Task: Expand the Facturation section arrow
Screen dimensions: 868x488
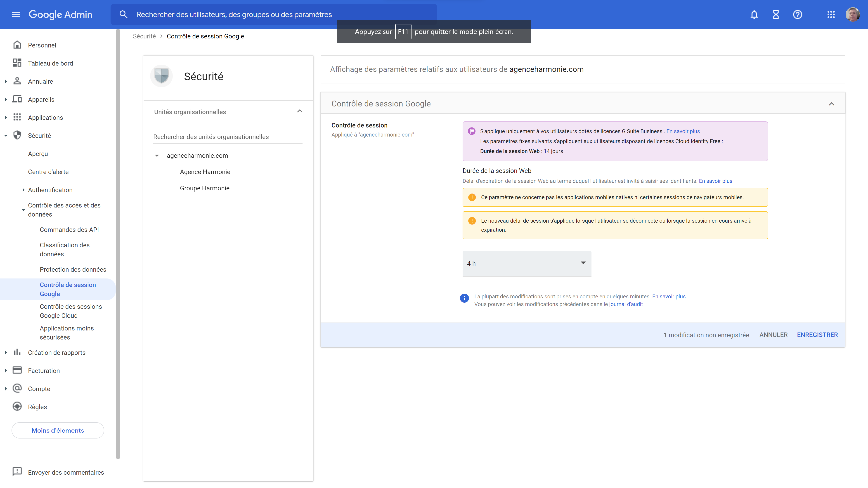Action: [x=6, y=371]
